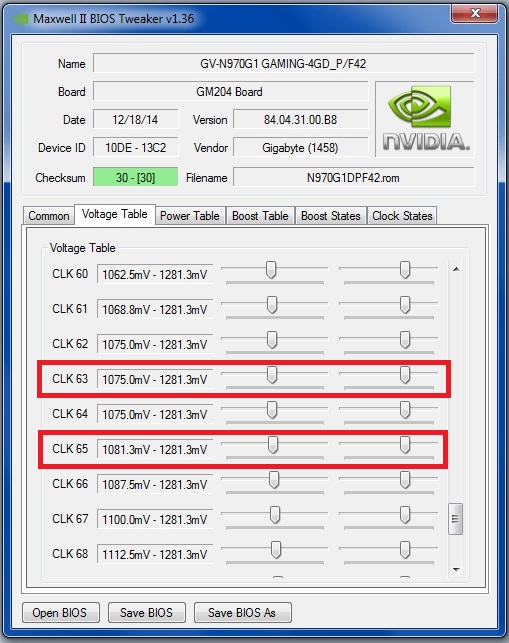Click the Board field GM204 Board
509x643 pixels.
tap(230, 92)
